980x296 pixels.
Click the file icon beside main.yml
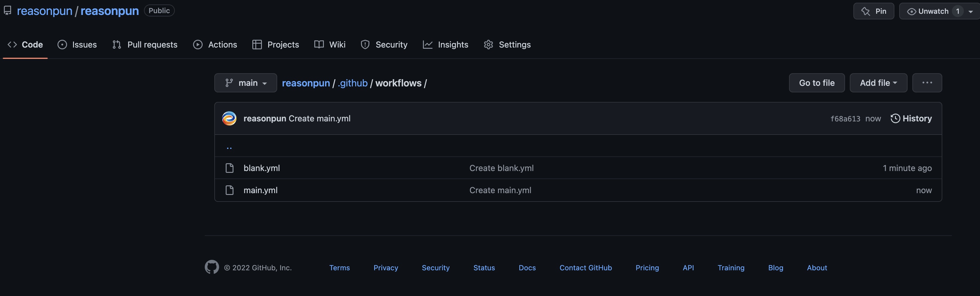coord(229,190)
